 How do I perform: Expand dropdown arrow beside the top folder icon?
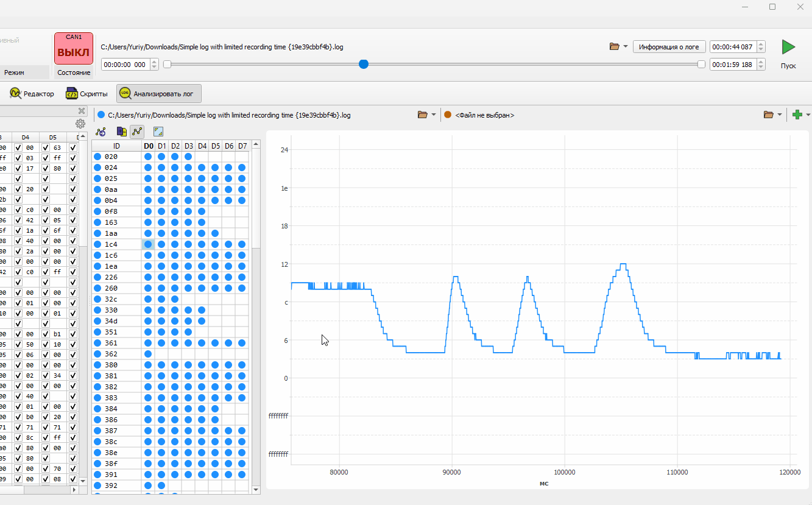click(x=626, y=47)
